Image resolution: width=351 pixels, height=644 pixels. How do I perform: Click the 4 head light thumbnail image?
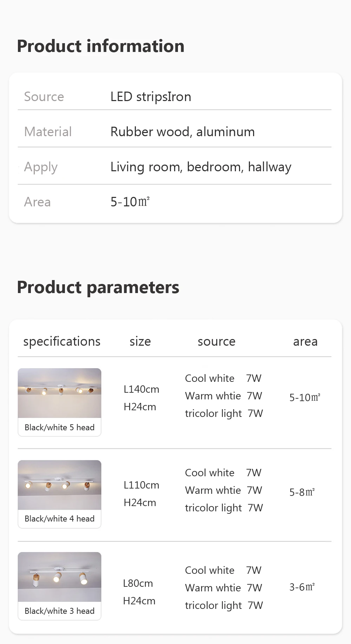60,485
